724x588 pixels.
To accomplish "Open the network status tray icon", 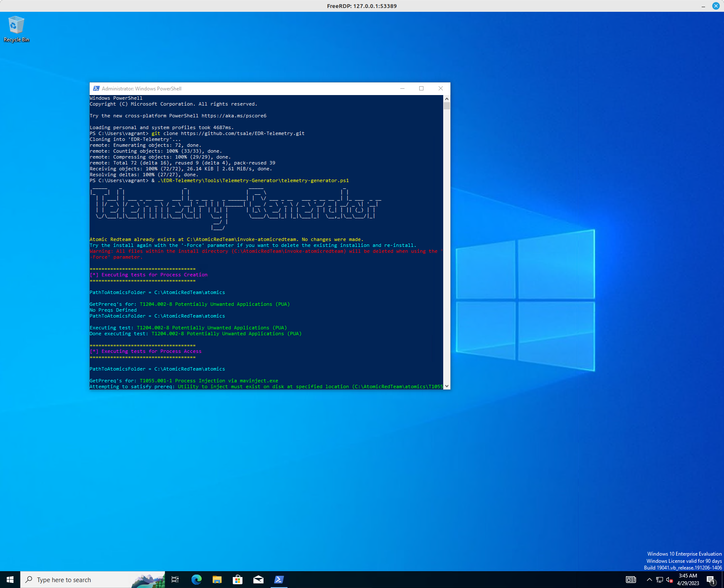I will click(x=659, y=580).
